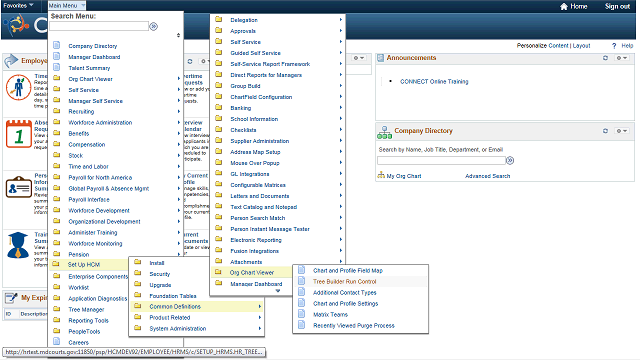Open the CONNECT Online Training link
640x360 pixels.
pyautogui.click(x=434, y=82)
